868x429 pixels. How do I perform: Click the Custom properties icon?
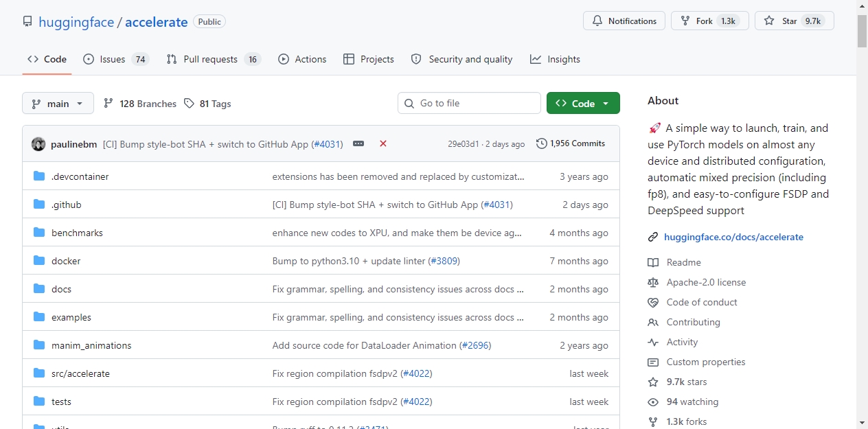pos(653,362)
